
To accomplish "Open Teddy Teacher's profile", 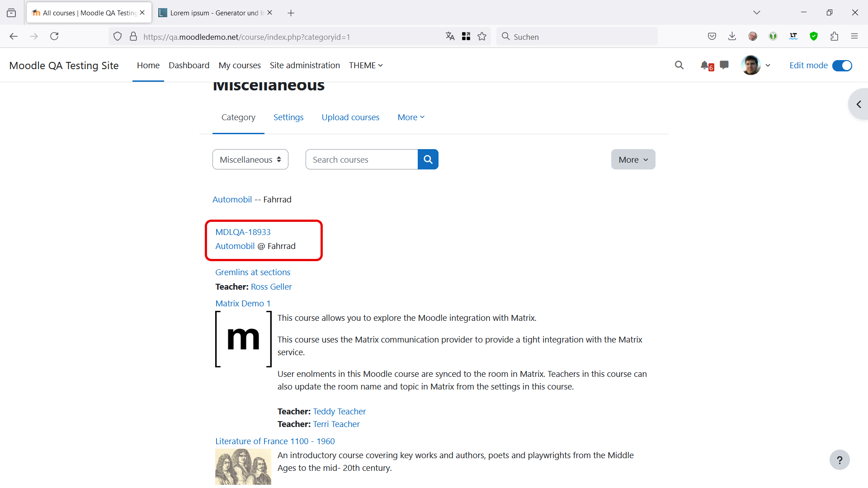I will click(x=340, y=412).
